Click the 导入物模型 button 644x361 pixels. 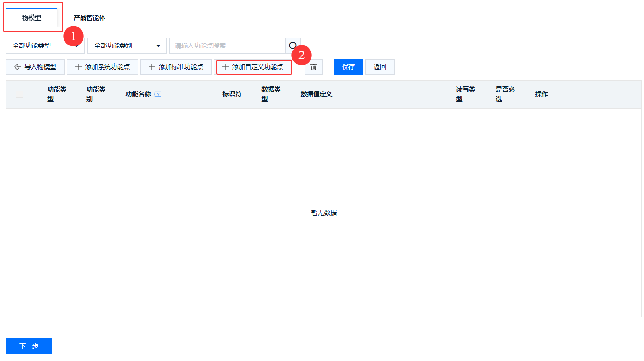click(x=35, y=67)
